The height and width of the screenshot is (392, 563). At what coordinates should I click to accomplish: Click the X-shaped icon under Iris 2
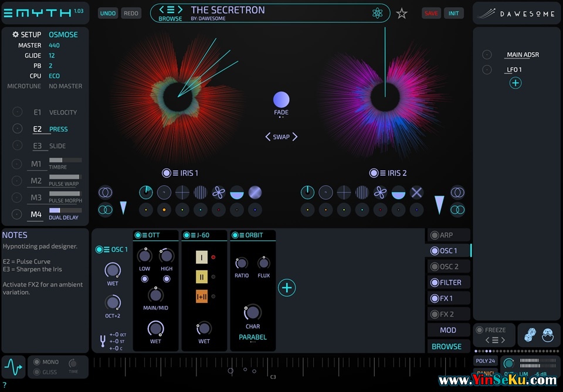416,192
